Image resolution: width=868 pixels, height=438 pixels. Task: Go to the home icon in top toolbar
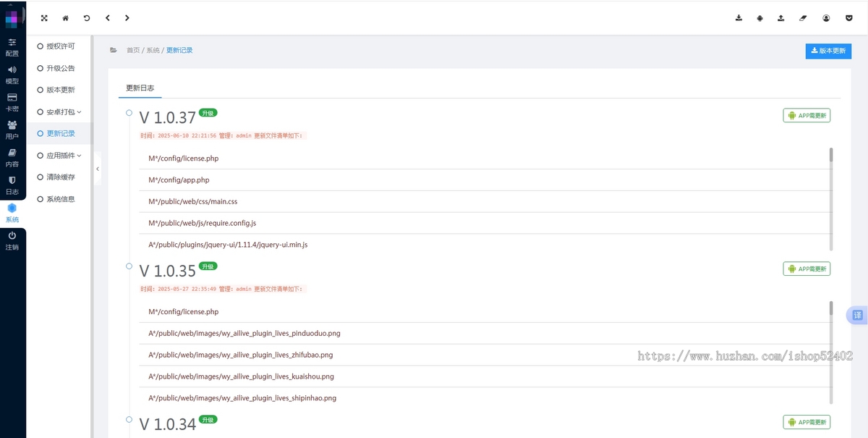click(65, 18)
